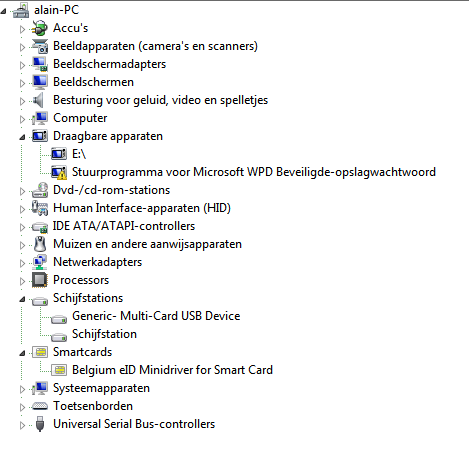Click the mouse icon for Muizen category
The height and width of the screenshot is (457, 469).
tap(40, 244)
